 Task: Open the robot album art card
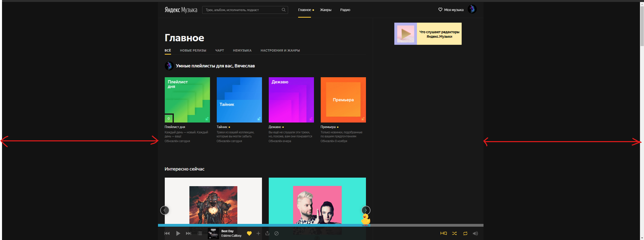[x=213, y=201]
